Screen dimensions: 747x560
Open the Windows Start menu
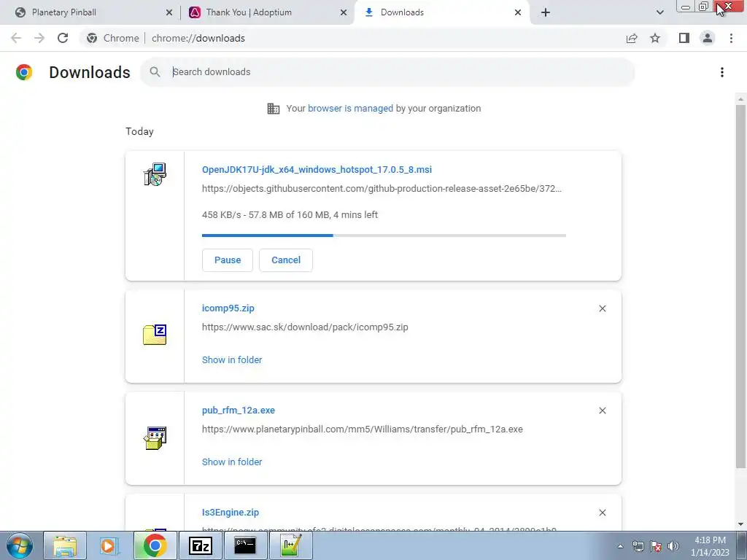click(x=20, y=545)
